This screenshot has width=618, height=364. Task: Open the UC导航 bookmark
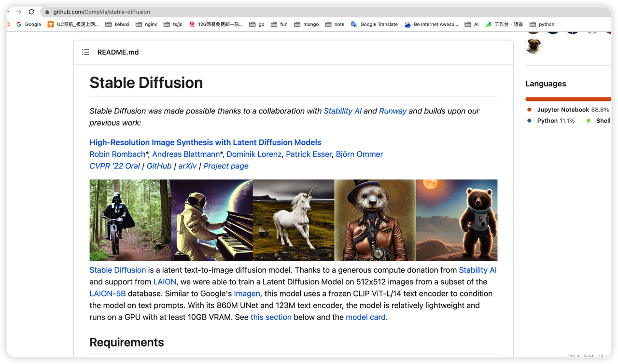tap(73, 24)
